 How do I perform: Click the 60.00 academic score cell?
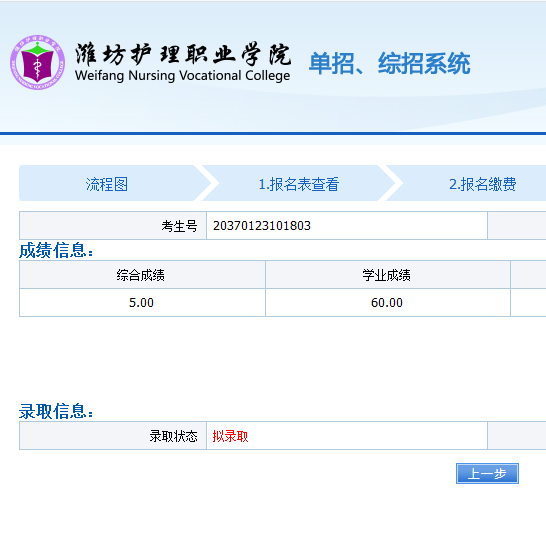click(388, 303)
